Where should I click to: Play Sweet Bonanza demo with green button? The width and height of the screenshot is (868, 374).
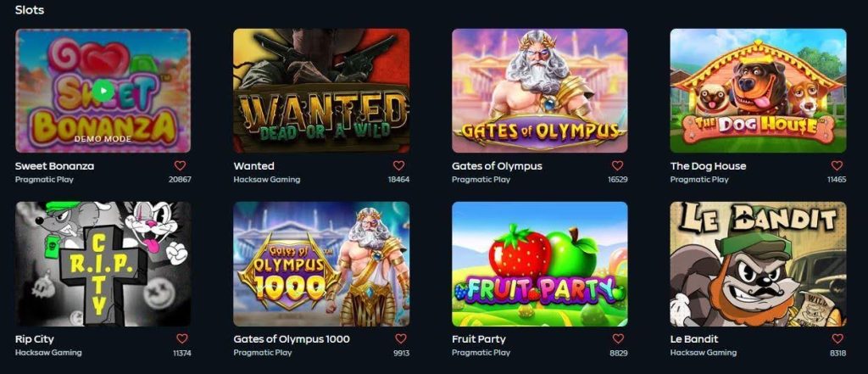pyautogui.click(x=103, y=90)
